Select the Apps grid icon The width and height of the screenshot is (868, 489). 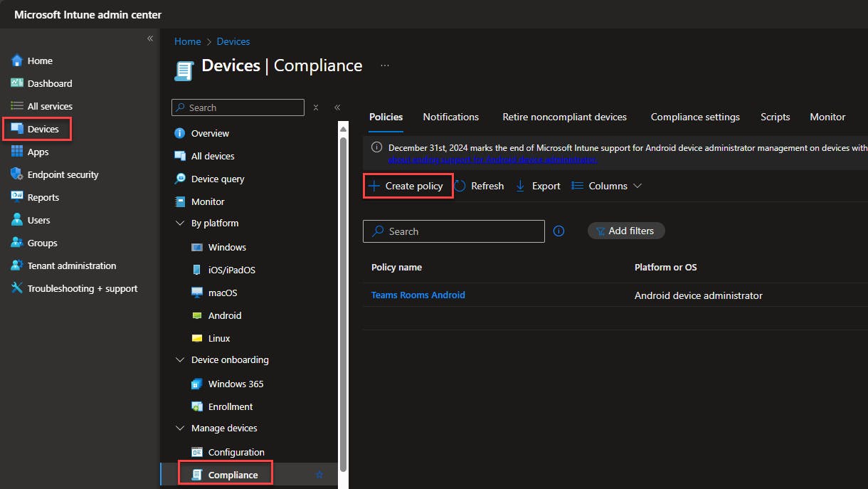point(17,152)
